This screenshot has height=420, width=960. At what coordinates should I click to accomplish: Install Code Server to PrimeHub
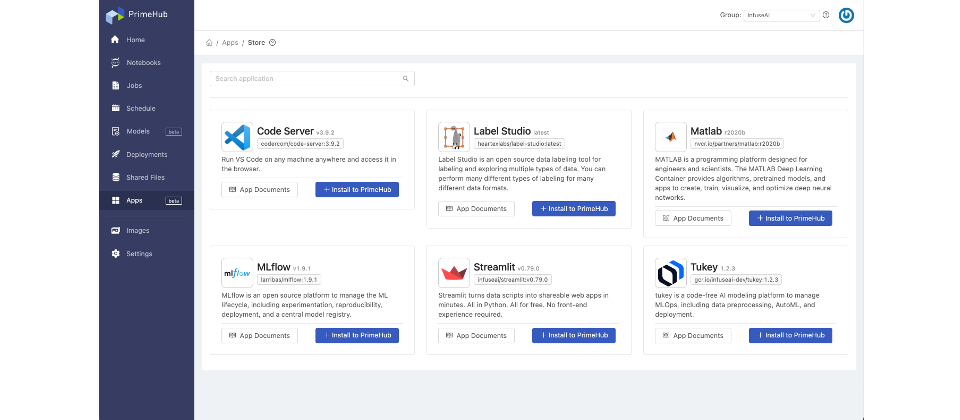click(356, 189)
